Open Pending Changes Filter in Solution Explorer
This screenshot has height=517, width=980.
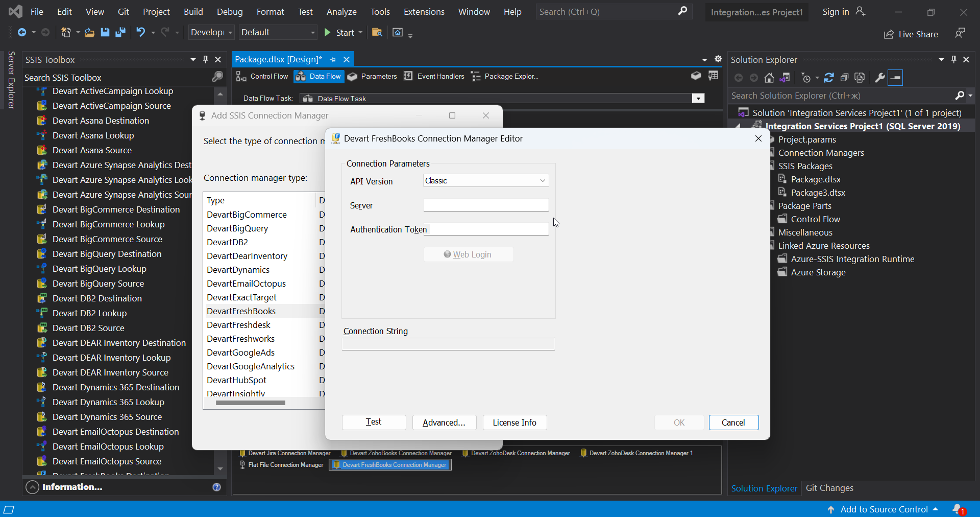[x=806, y=78]
